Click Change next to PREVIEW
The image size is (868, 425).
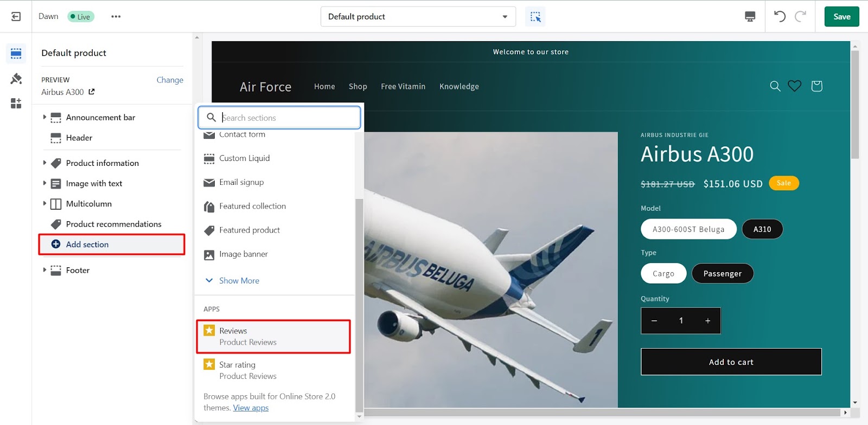pyautogui.click(x=170, y=80)
